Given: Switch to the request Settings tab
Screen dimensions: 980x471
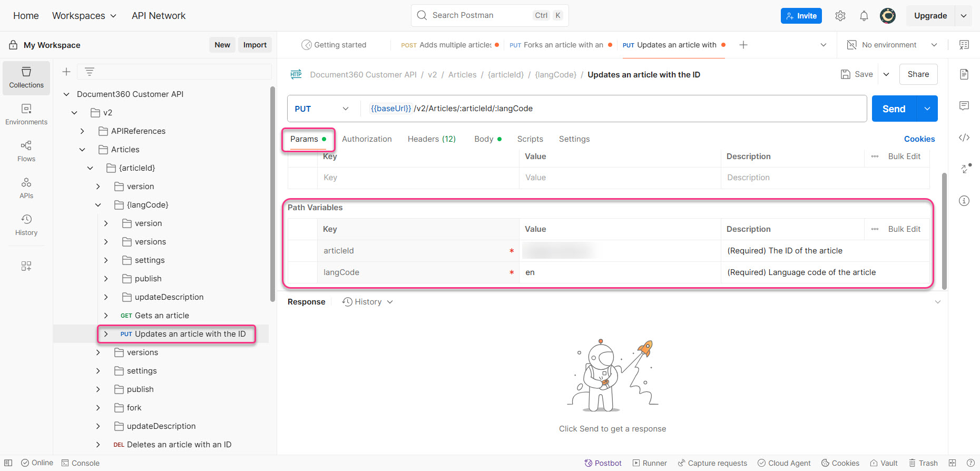Looking at the screenshot, I should click(x=574, y=139).
